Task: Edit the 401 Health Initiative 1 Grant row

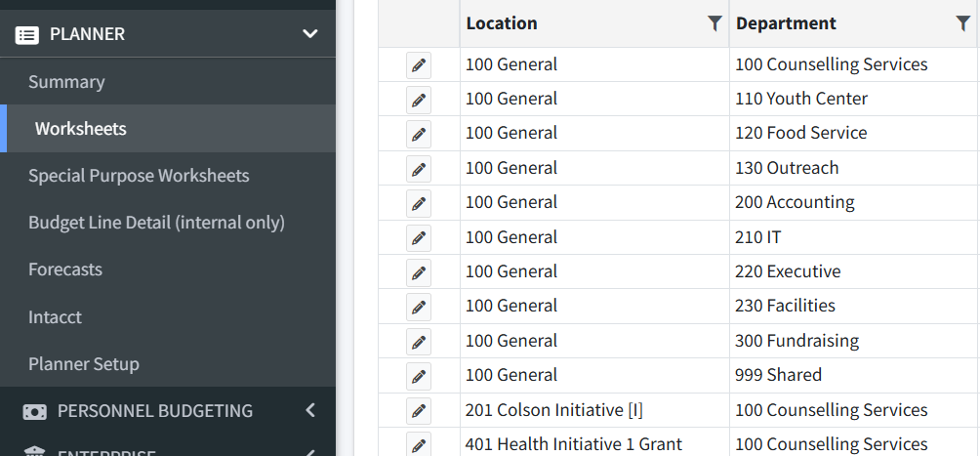Action: click(419, 445)
